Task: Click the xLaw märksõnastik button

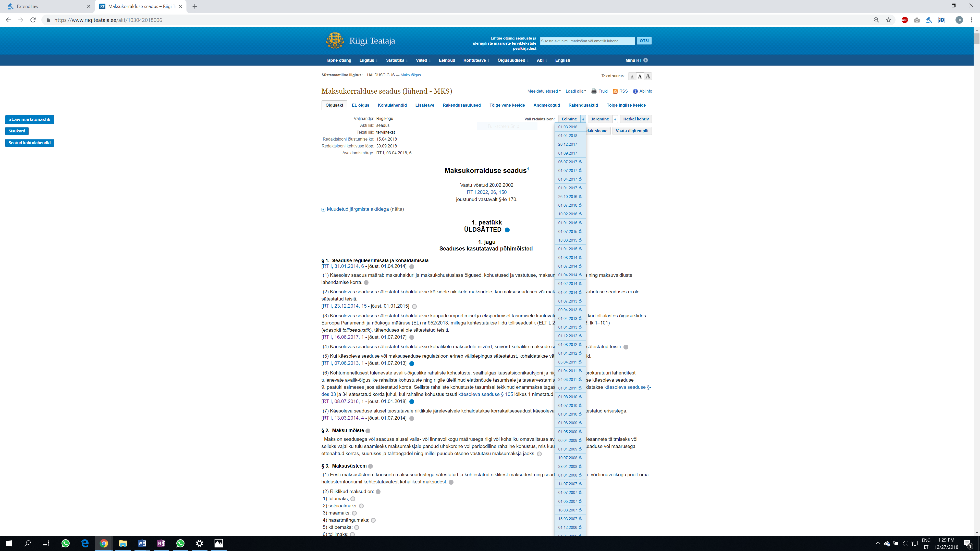Action: tap(29, 119)
